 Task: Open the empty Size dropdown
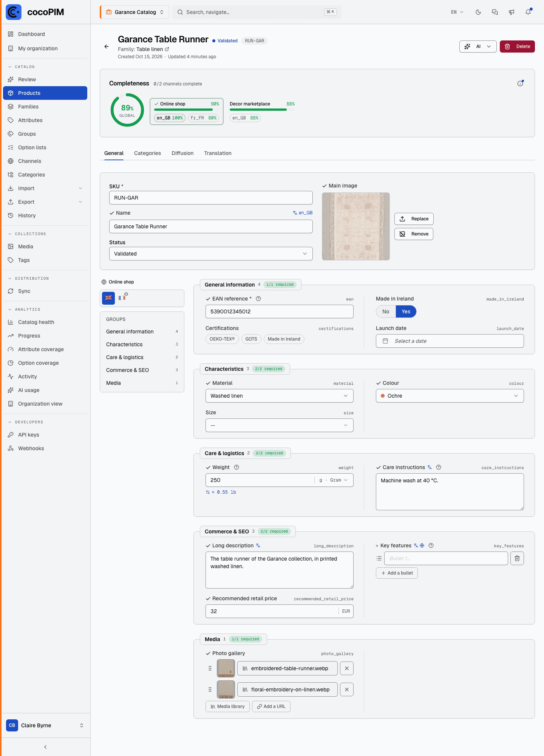[280, 425]
